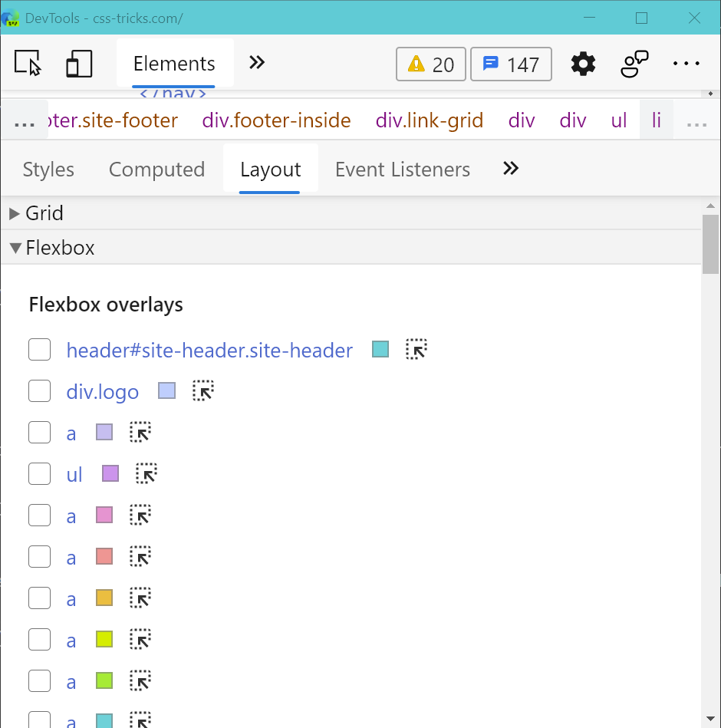Reveal the ul flex container in Elements
721x728 pixels.
146,474
